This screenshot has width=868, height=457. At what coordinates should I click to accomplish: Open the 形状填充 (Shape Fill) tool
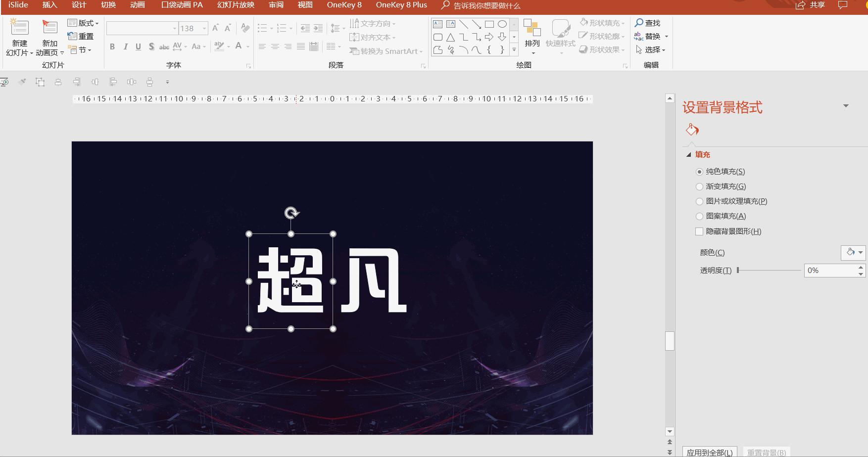(600, 22)
